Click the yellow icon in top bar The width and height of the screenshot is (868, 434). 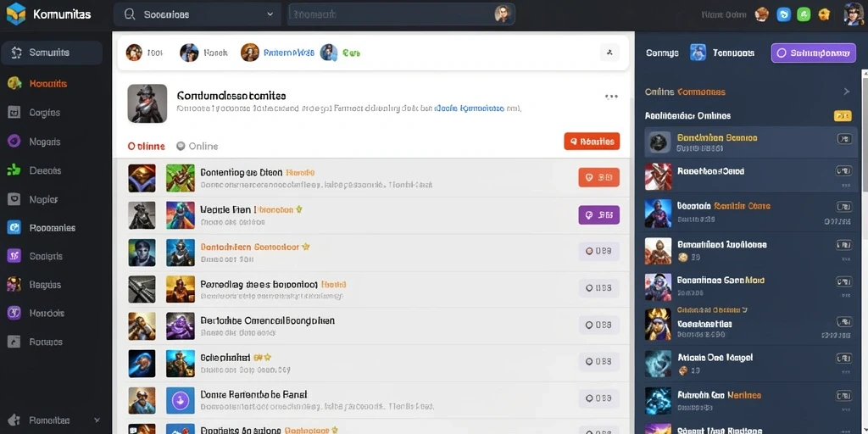tap(824, 14)
